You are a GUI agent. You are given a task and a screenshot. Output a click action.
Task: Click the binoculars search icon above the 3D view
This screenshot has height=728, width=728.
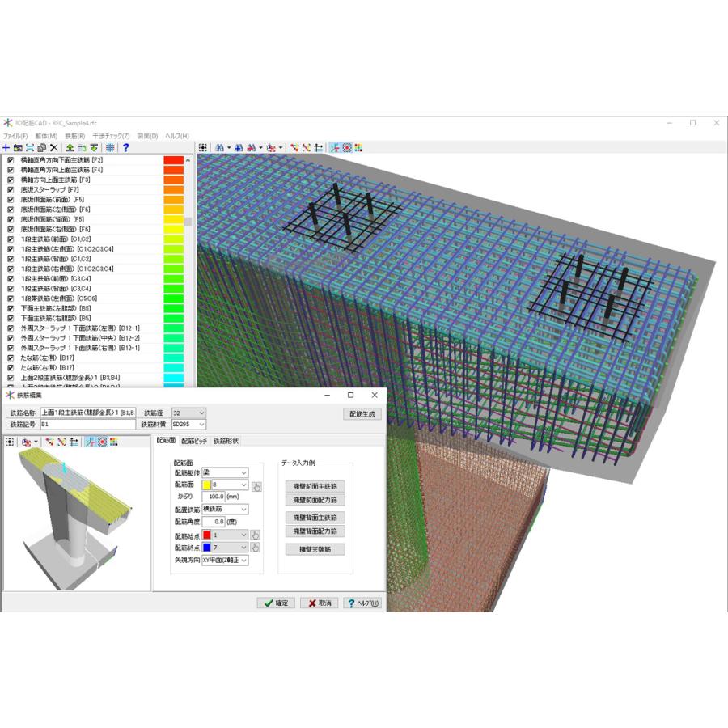tap(219, 146)
